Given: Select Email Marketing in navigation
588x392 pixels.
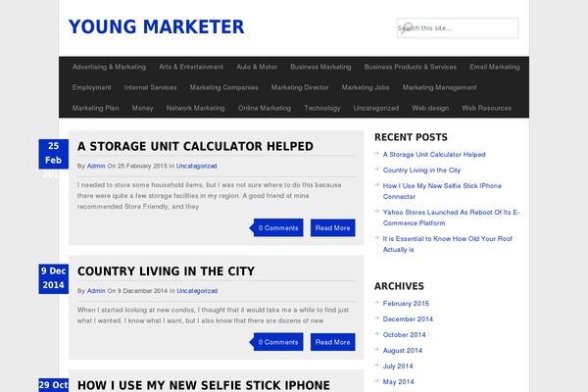Looking at the screenshot, I should pyautogui.click(x=495, y=67).
